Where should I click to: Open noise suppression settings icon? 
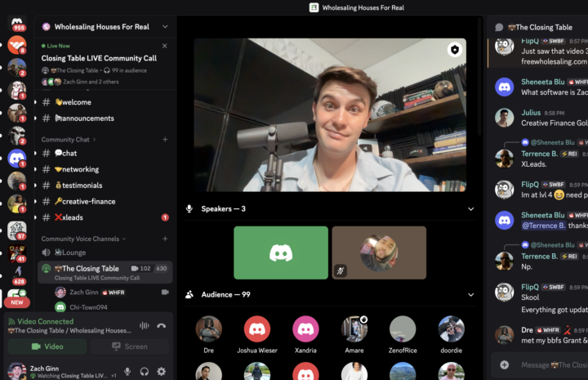145,325
